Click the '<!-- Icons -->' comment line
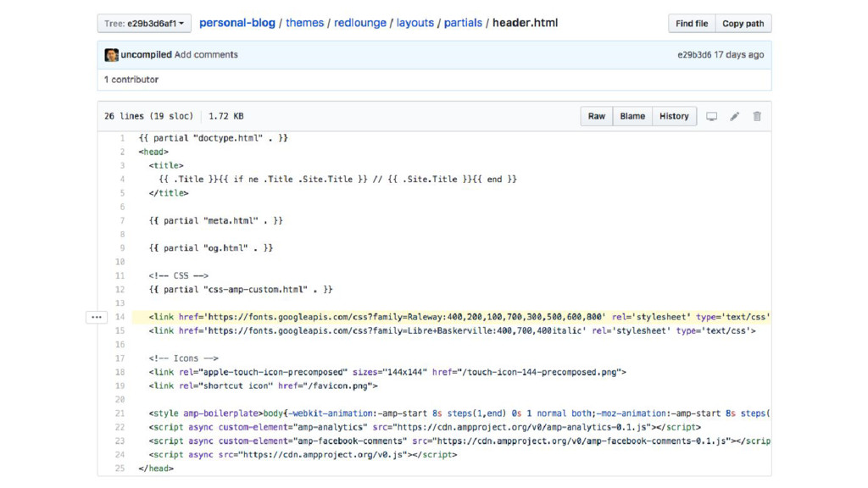 [x=183, y=358]
